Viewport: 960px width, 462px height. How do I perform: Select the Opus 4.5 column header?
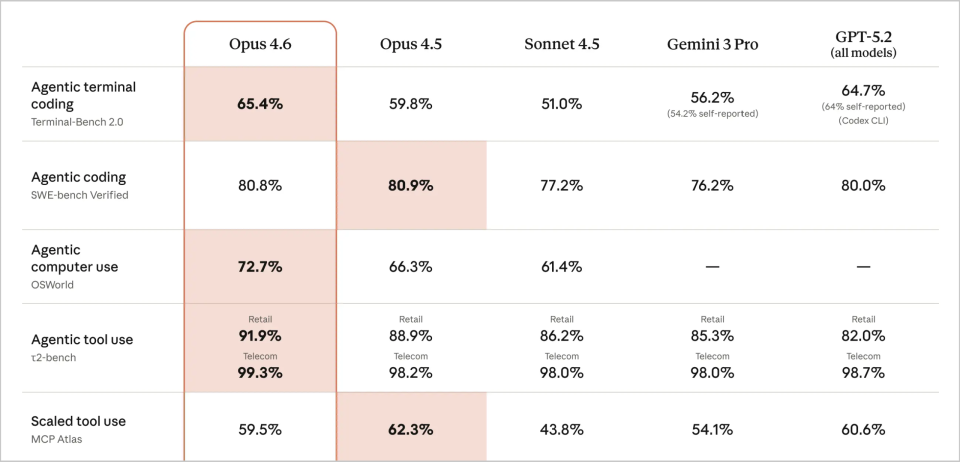pos(411,44)
